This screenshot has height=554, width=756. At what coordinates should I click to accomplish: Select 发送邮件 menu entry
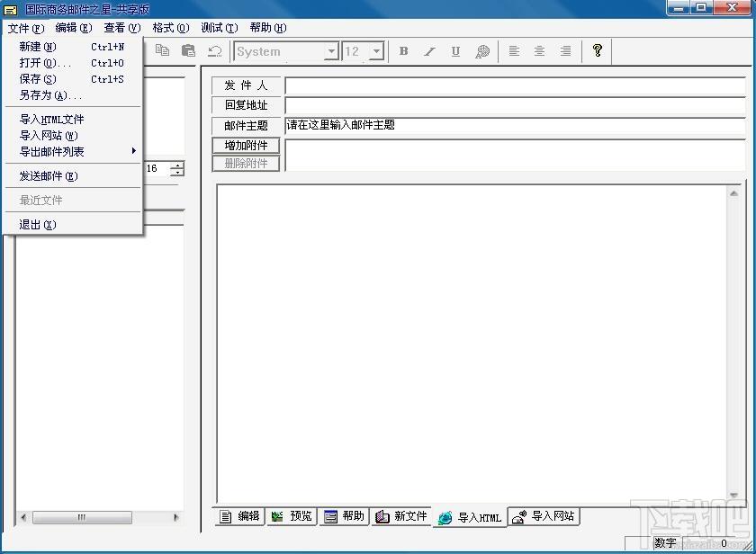click(72, 176)
